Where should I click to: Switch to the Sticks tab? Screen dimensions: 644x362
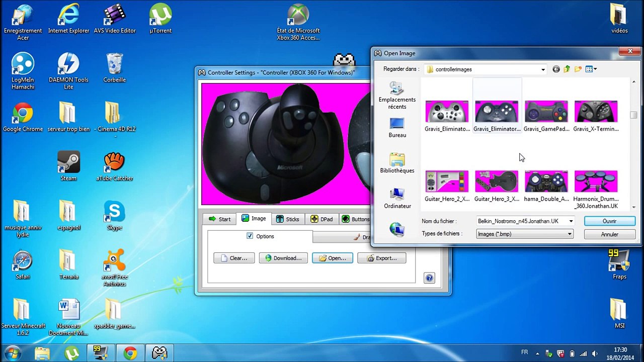click(x=287, y=219)
